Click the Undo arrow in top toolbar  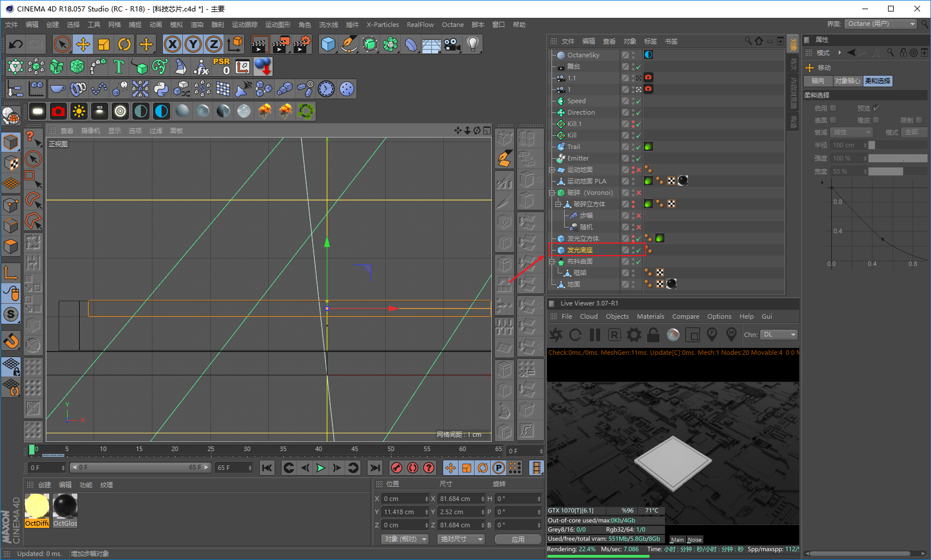pos(15,44)
